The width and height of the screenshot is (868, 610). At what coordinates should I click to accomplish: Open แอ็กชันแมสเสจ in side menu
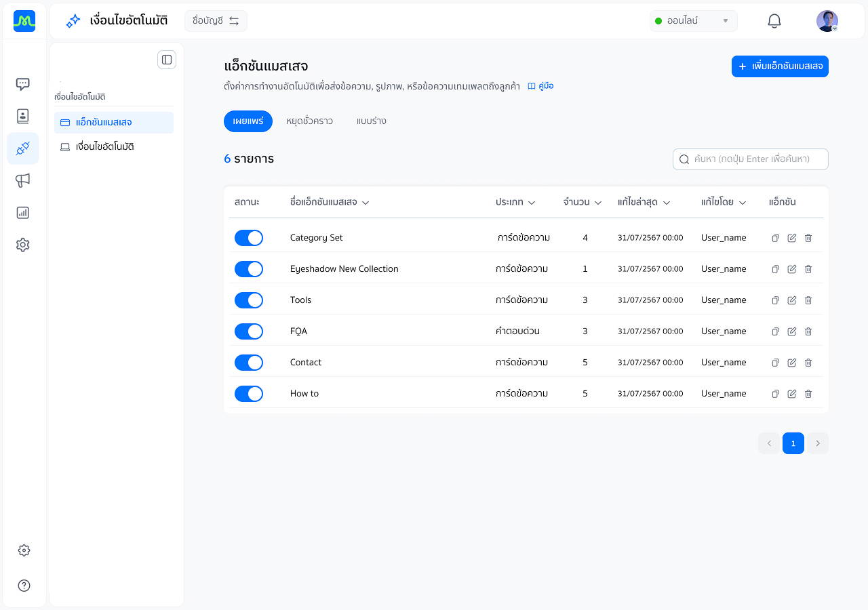coord(114,123)
